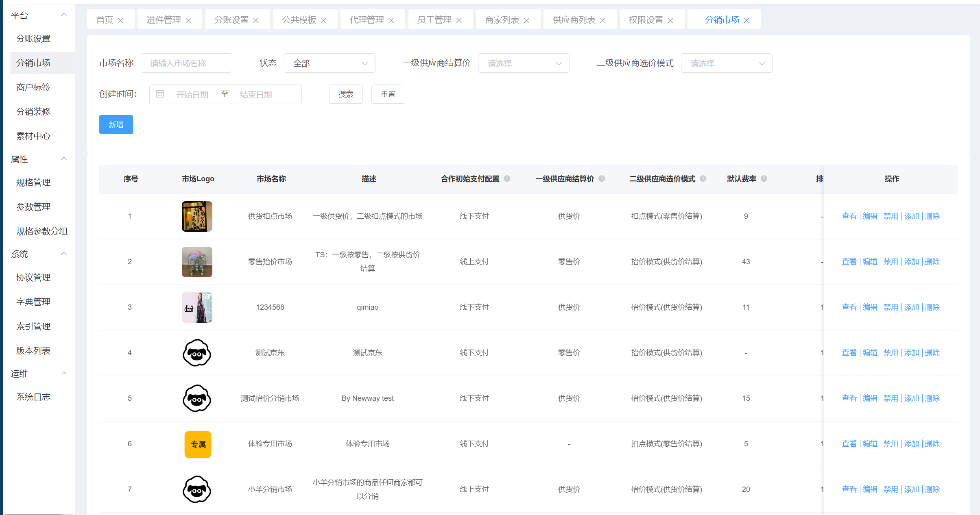This screenshot has height=515, width=980.
Task: Click 查看 for 小羊分销市场 row
Action: [849, 489]
